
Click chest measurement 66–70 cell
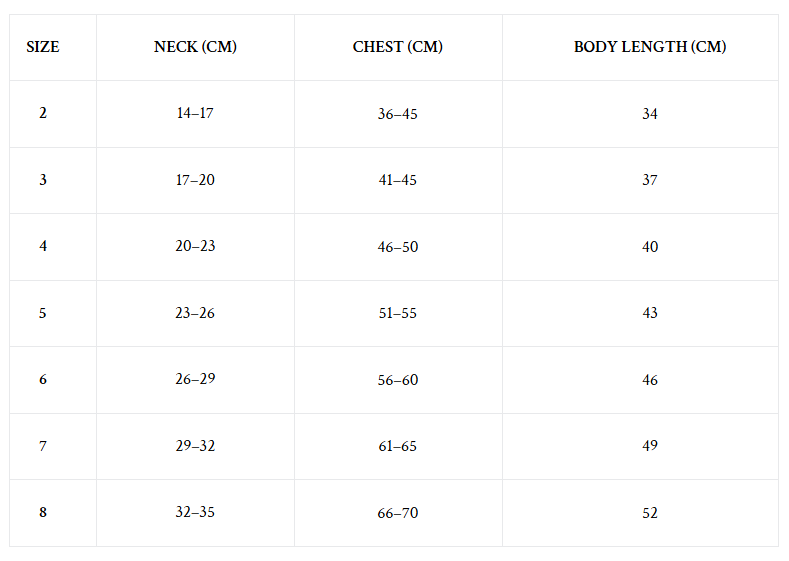click(x=398, y=513)
